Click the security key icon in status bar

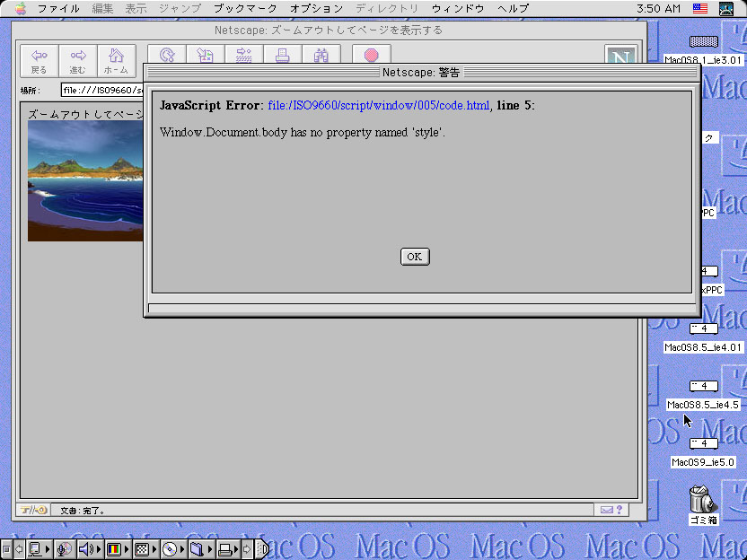pos(34,510)
